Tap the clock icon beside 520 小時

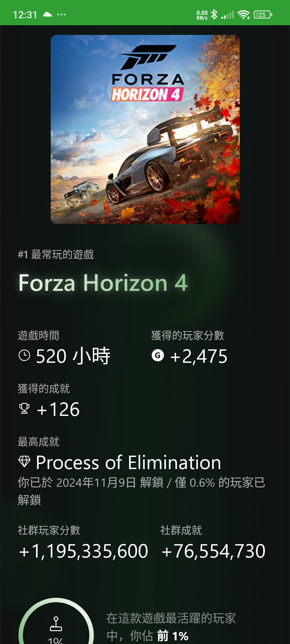[x=24, y=356]
